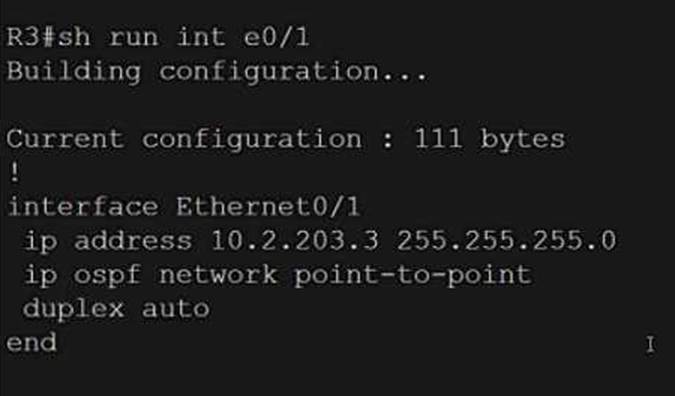Image resolution: width=675 pixels, height=396 pixels.
Task: Click the word 'run' in the command
Action: click(x=133, y=38)
